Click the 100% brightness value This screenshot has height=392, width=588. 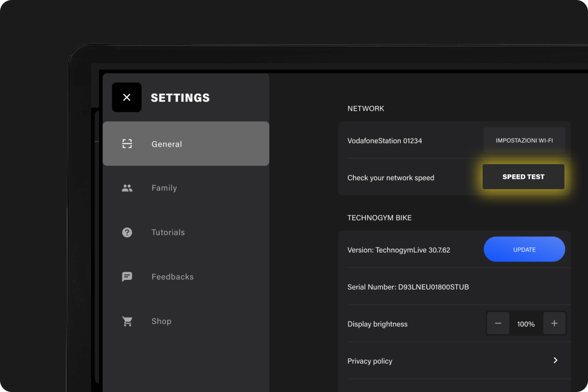click(x=526, y=324)
